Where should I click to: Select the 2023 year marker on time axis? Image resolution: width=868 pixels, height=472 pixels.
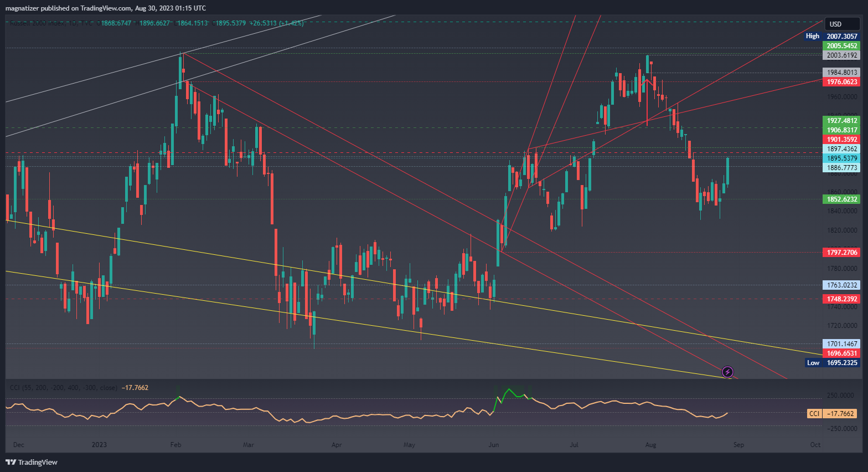click(99, 445)
